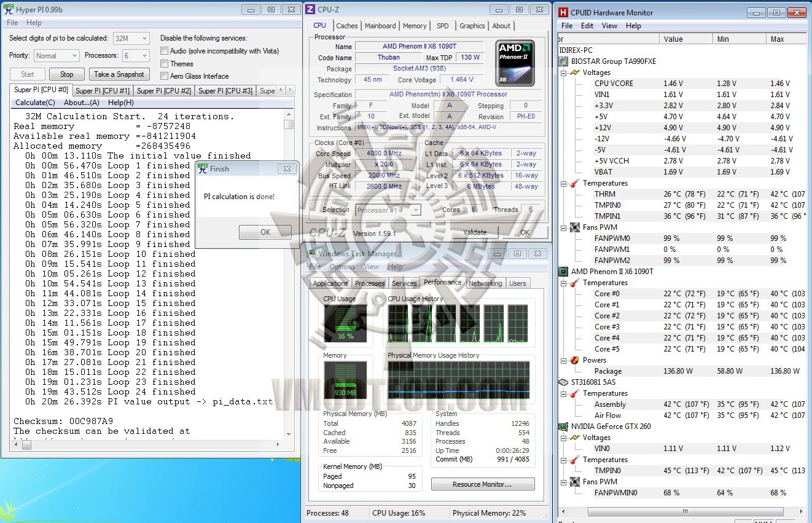Click the OK button in CPU-Z
The height and width of the screenshot is (523, 812).
(525, 232)
